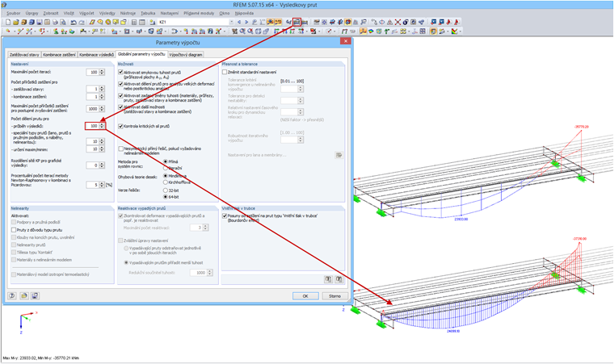Toggle 'Aktivovat smykovou tuhost prutů' checkbox

(120, 72)
